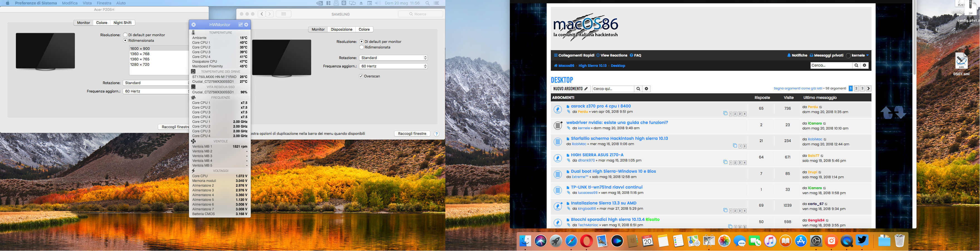980x251 pixels.
Task: Open Launchpad rocket in the Dock
Action: coord(556,241)
